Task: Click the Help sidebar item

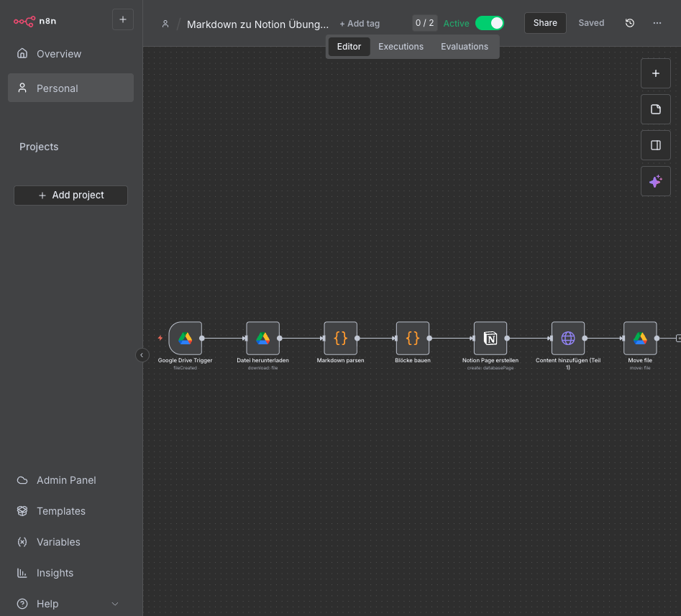Action: tap(70, 603)
